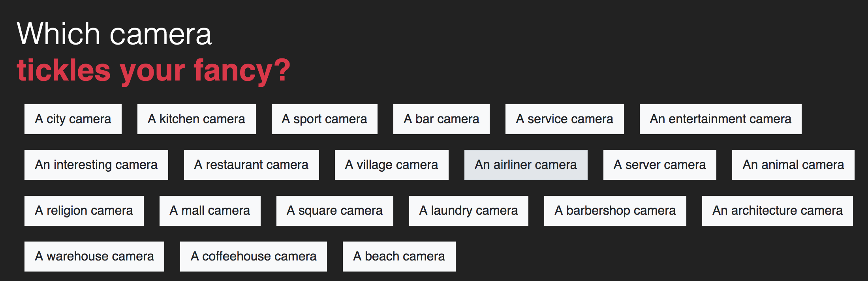Click "A religion camera" button
The image size is (868, 281).
[84, 211]
